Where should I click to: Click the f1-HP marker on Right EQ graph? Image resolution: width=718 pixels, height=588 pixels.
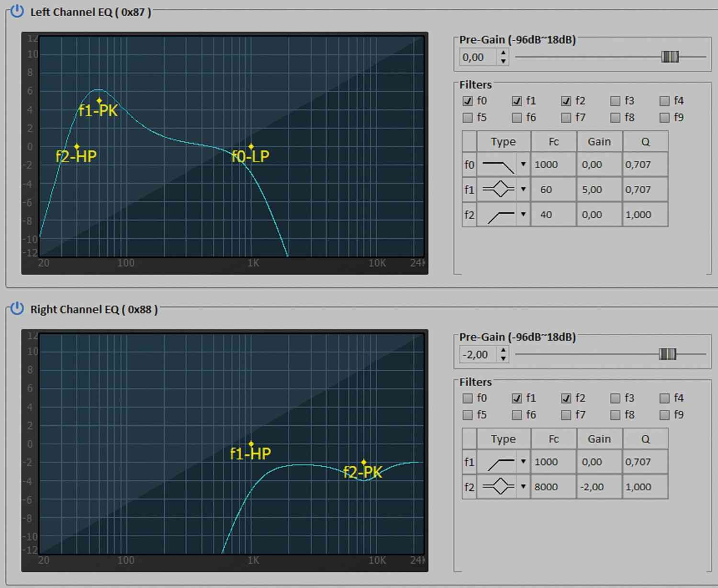(251, 444)
